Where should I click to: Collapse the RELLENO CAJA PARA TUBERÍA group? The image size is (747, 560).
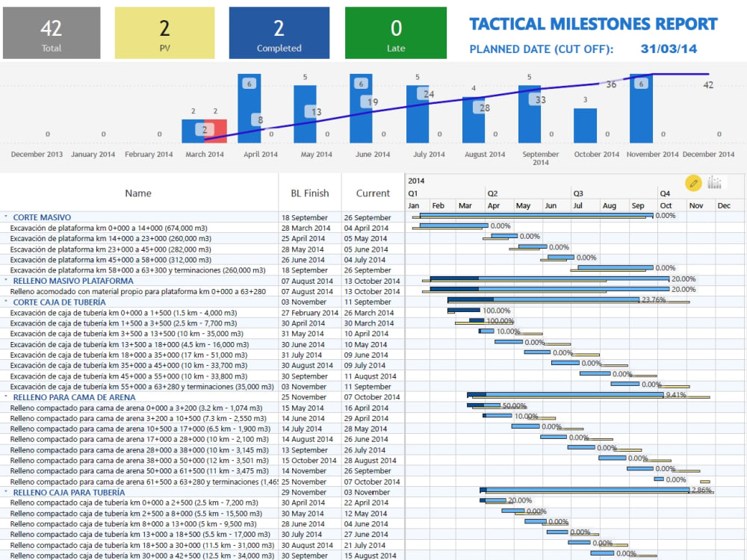(6, 492)
